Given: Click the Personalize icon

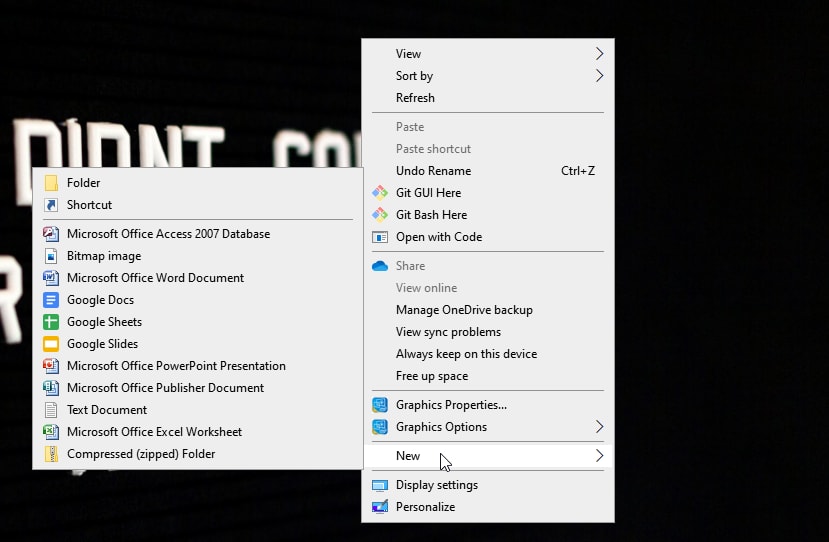Looking at the screenshot, I should [380, 507].
